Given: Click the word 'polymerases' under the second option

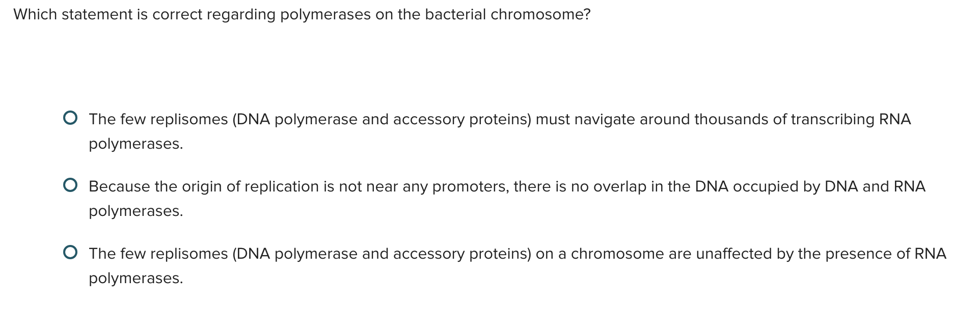Looking at the screenshot, I should pos(135,211).
